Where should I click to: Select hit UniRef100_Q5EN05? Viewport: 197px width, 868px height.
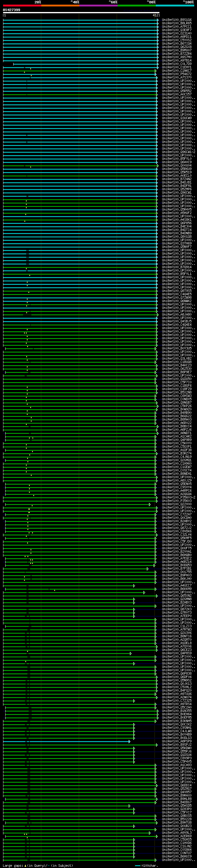177,484
